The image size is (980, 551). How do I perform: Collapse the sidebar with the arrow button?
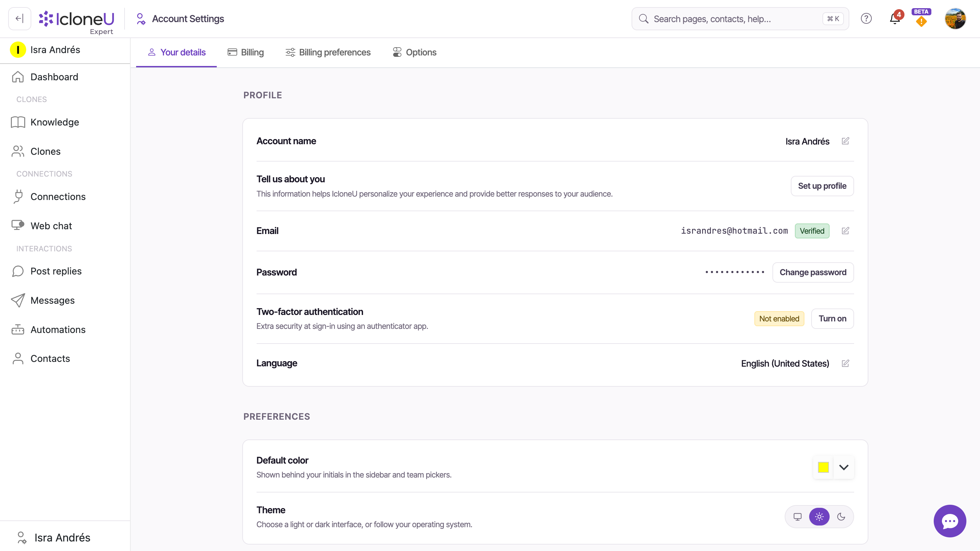click(x=19, y=19)
